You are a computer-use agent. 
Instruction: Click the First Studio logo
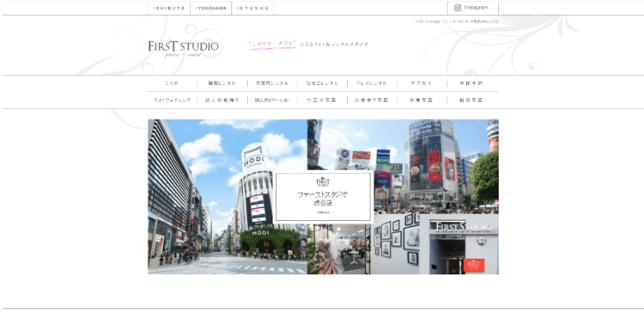pos(183,48)
